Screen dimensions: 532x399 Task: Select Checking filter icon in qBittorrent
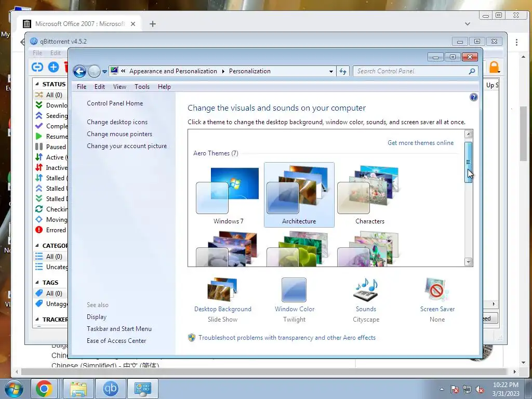coord(39,209)
